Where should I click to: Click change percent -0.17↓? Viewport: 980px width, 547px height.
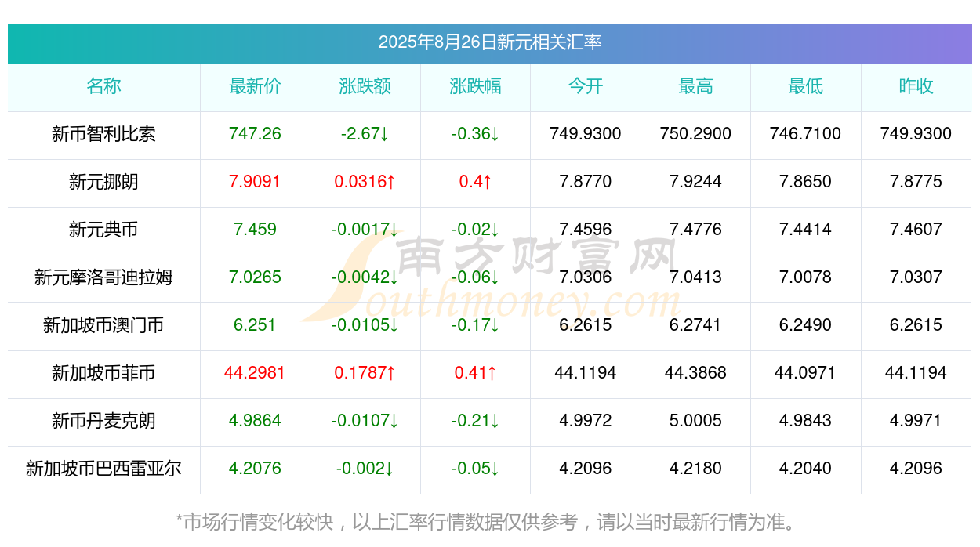click(475, 325)
